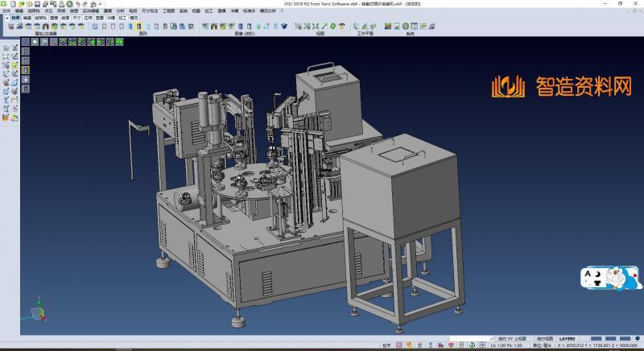Click the 绝对 XY 上视图 workplane button

[512, 339]
